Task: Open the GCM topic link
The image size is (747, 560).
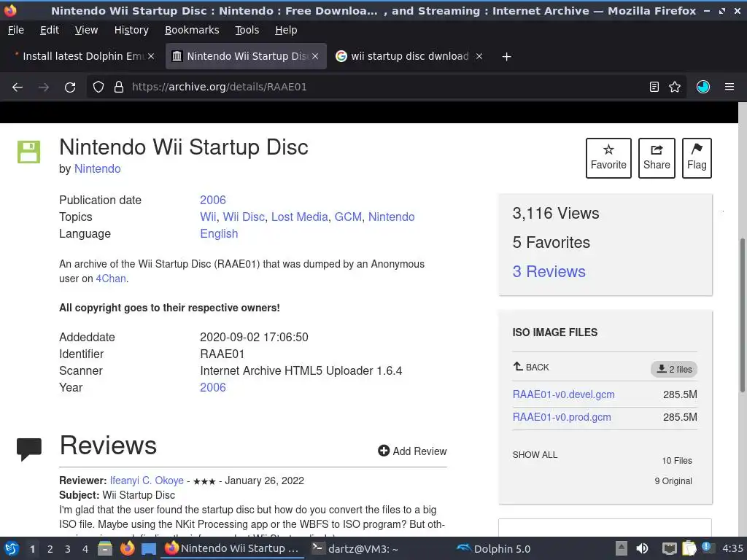Action: (348, 217)
